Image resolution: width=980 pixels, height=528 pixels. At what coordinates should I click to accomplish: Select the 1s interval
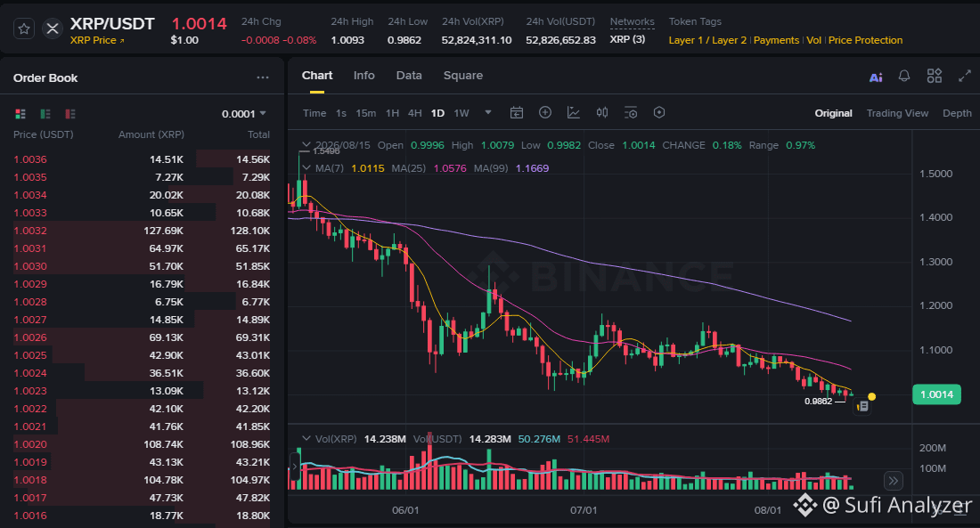click(340, 113)
